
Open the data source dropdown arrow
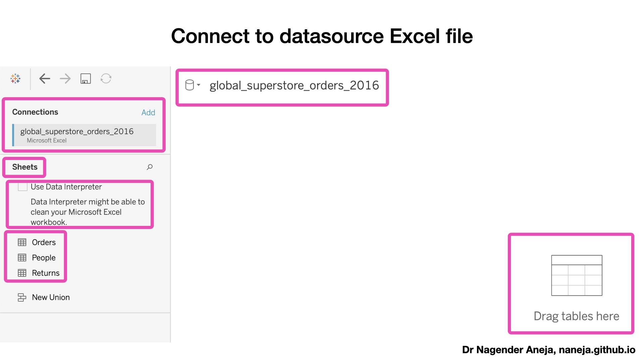coord(199,85)
